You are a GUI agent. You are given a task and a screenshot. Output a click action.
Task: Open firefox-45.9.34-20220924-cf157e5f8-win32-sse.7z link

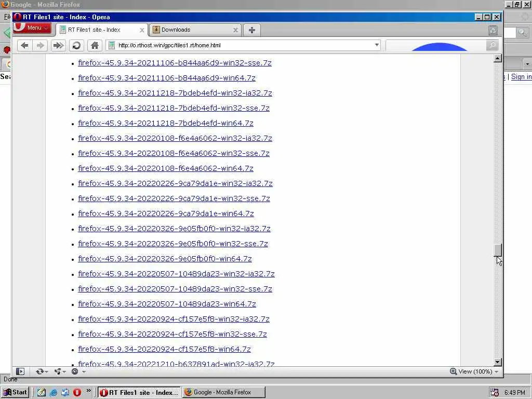tap(172, 334)
